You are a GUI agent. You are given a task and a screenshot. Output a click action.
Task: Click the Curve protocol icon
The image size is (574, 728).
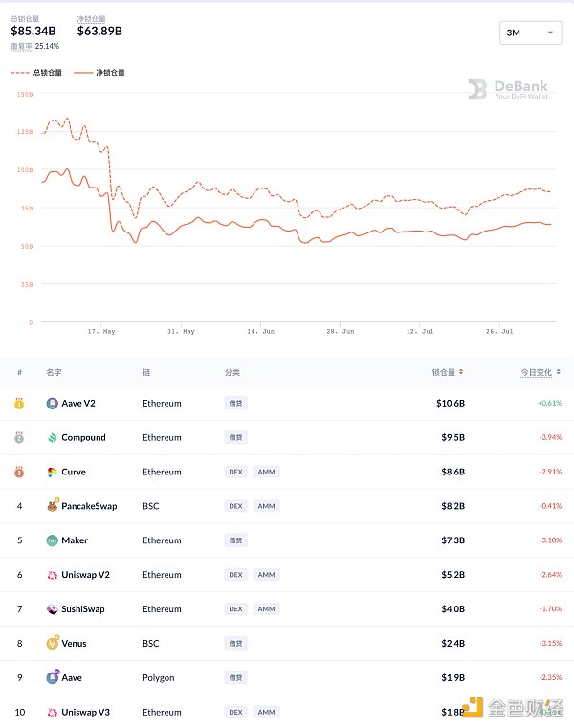[52, 473]
